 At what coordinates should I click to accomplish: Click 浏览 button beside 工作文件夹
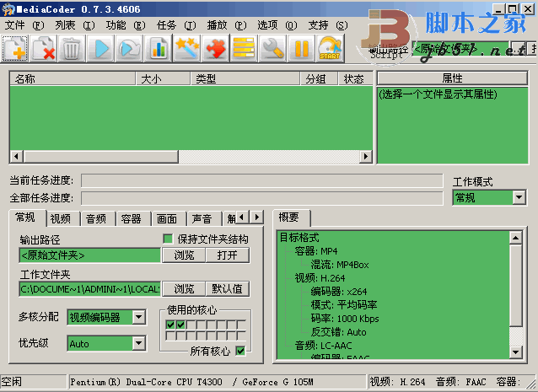click(184, 289)
